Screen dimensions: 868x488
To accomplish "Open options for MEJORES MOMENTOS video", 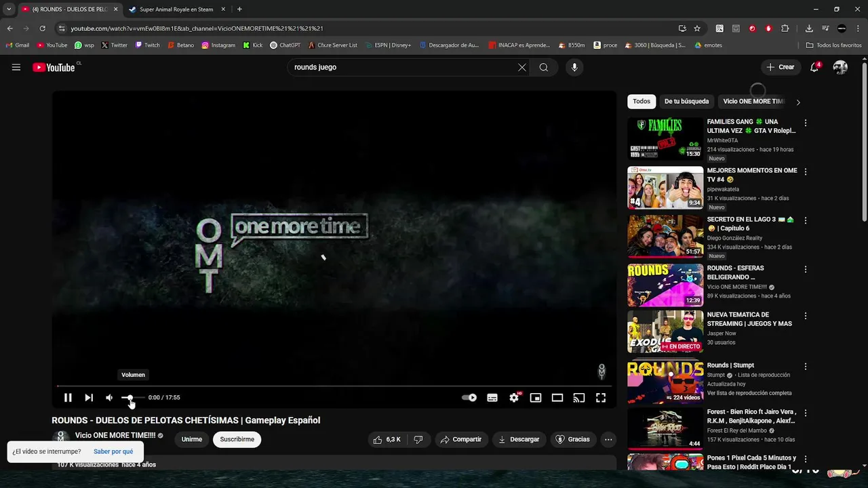I will (x=806, y=172).
